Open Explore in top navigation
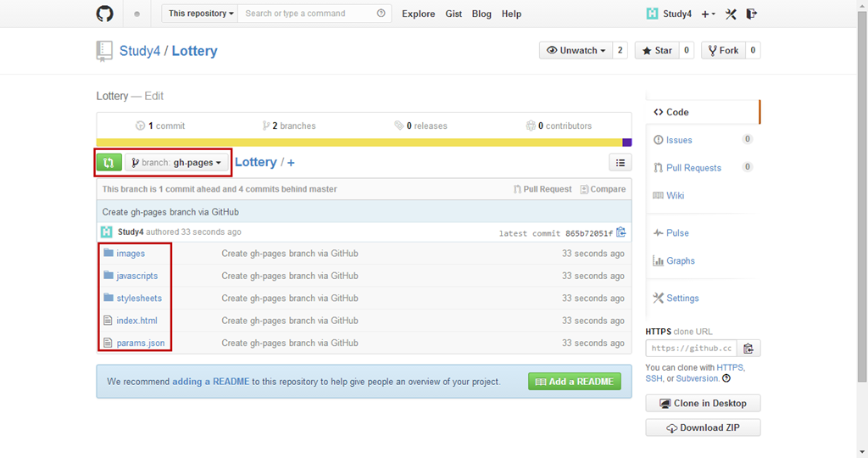Image resolution: width=868 pixels, height=458 pixels. (419, 14)
